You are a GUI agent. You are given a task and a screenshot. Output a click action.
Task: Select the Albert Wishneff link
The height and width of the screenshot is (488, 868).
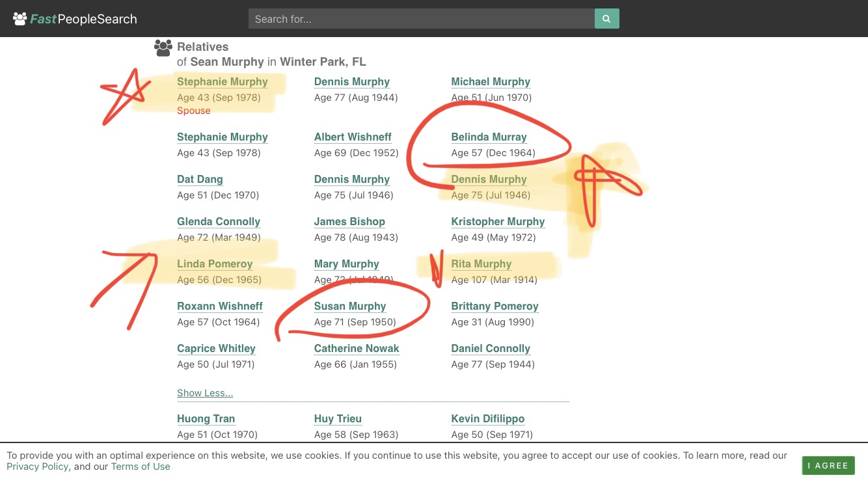(x=353, y=137)
